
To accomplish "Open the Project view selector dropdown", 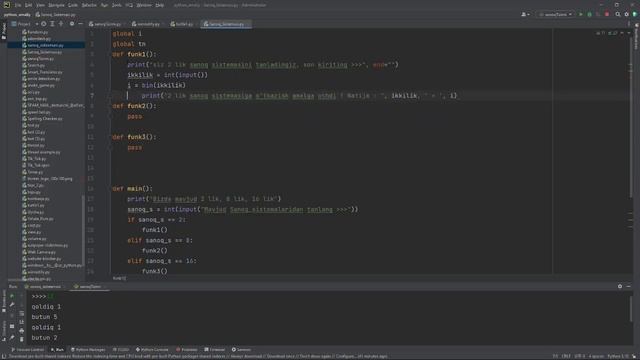I will [x=25, y=24].
